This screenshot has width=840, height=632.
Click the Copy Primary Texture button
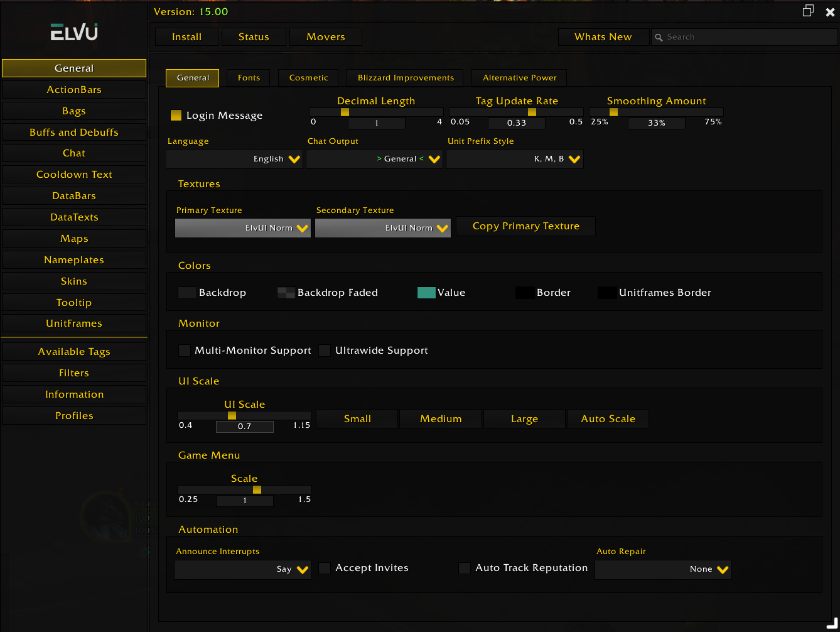525,226
